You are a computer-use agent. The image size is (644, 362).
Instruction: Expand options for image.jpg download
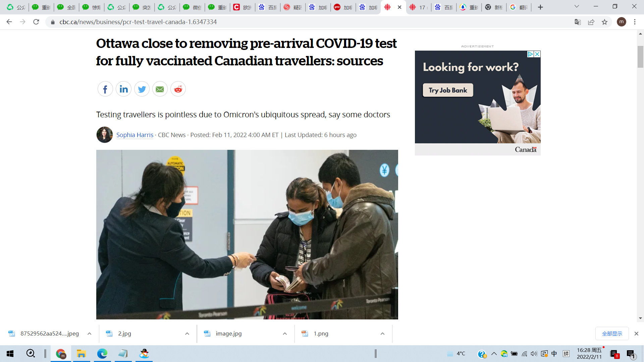pos(285,334)
